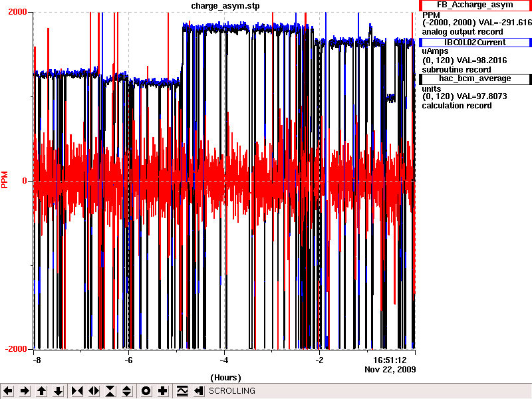Screen dimensions: 532x399
Task: Click the 2000 y-axis top label
Action: pyautogui.click(x=18, y=12)
